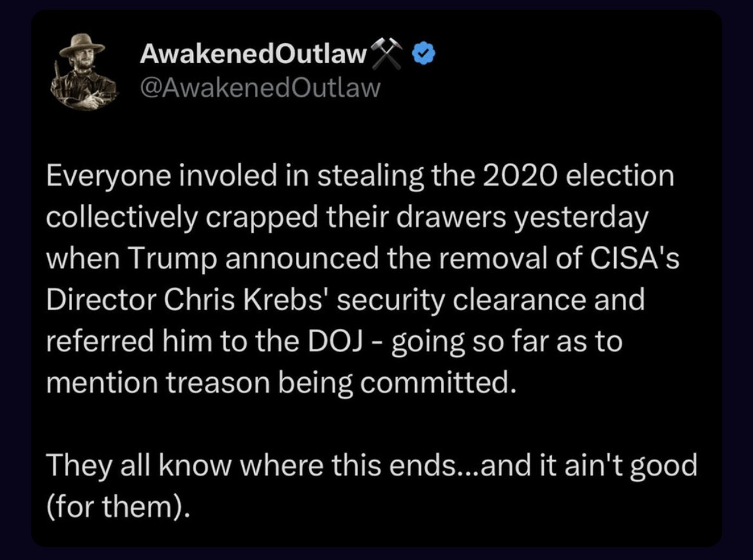This screenshot has width=753, height=560.
Task: Click the phrase "security clearance"
Action: [x=461, y=300]
